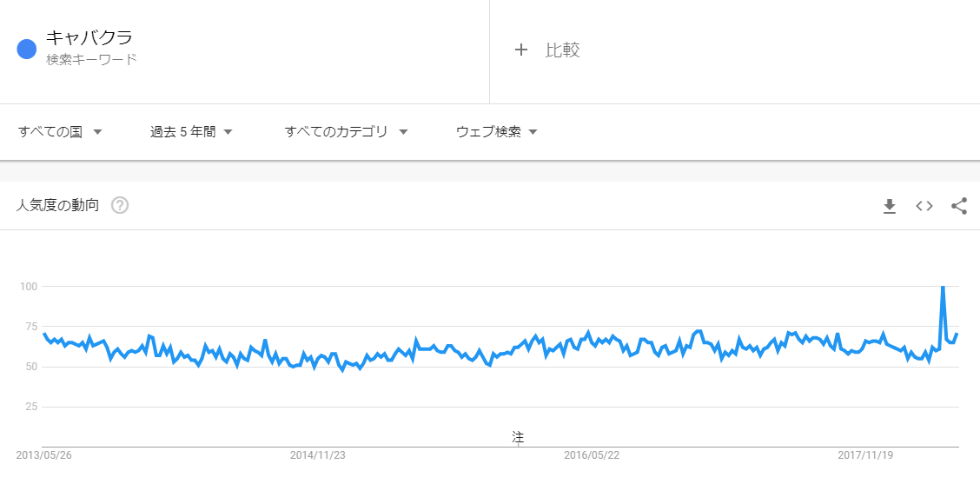Click the 2017/11/19 axis date label
Screen dimensions: 980x504
click(865, 455)
